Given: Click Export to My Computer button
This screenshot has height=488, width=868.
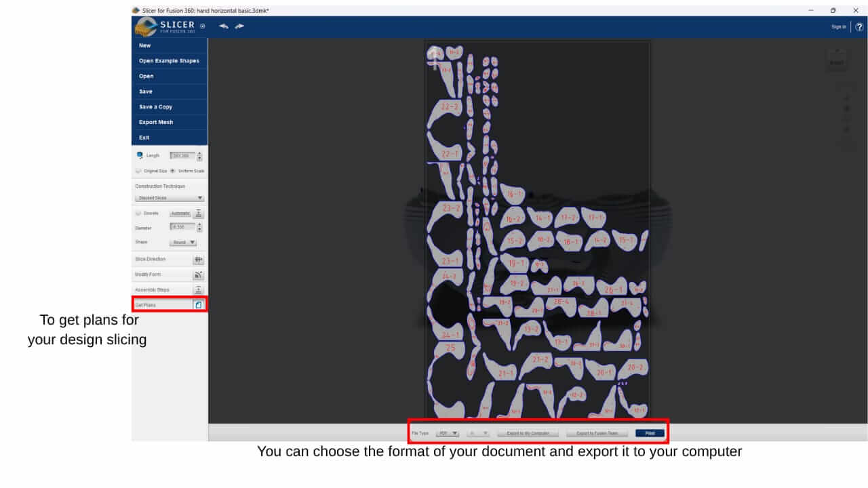Looking at the screenshot, I should click(x=528, y=432).
